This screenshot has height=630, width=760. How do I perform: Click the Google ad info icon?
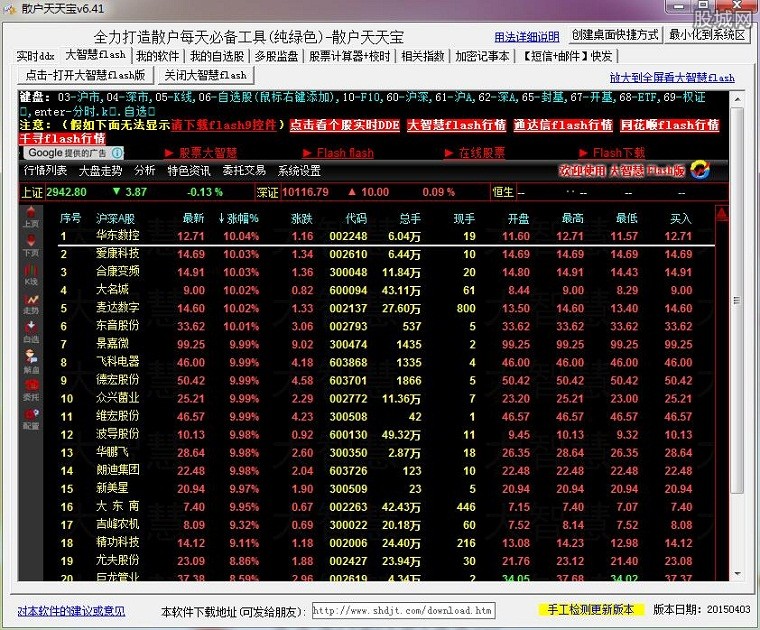[x=117, y=153]
